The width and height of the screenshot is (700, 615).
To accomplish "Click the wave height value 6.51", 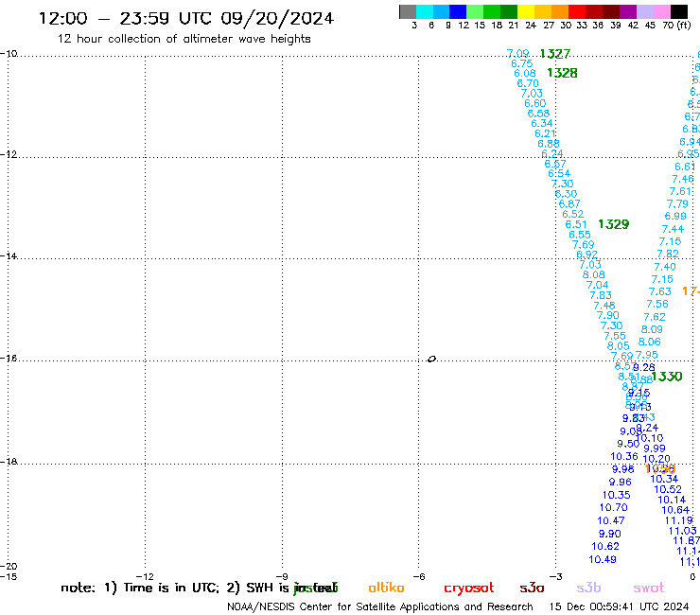I will (x=576, y=224).
